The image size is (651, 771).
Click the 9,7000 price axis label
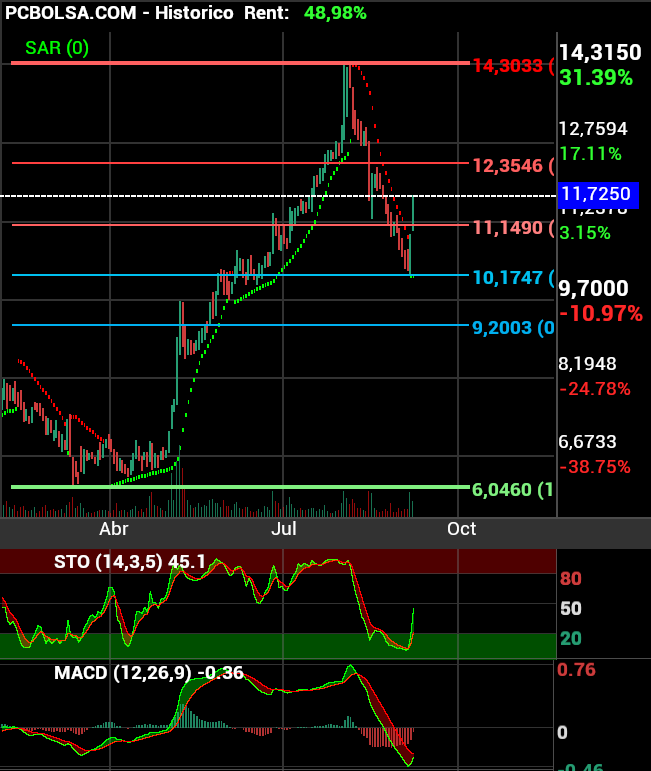pyautogui.click(x=593, y=289)
